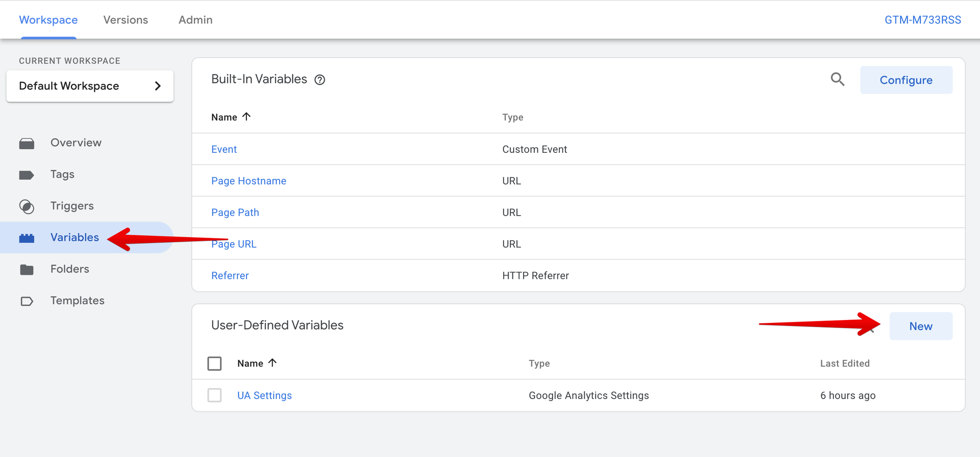Open the UA Settings variable link
Screen dimensions: 980x457
tap(265, 395)
